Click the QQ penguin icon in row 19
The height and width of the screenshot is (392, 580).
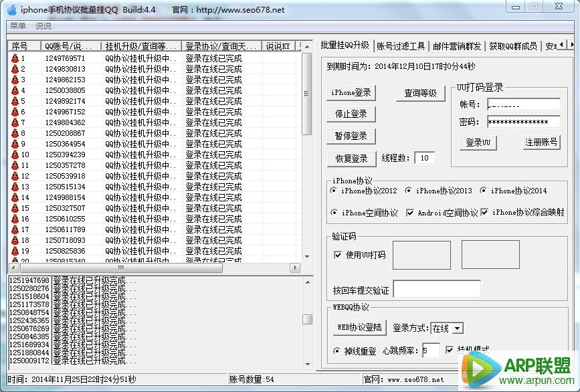15,251
